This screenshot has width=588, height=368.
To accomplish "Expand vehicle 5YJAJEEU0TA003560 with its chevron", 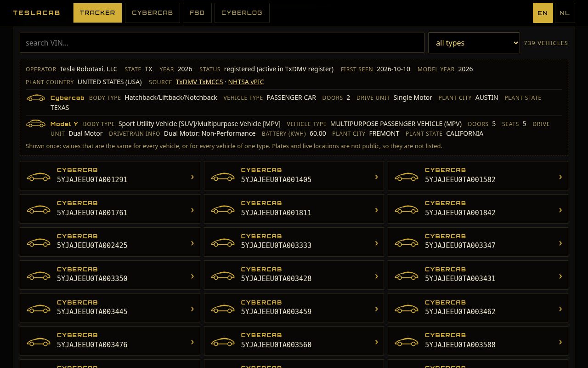I will [377, 342].
